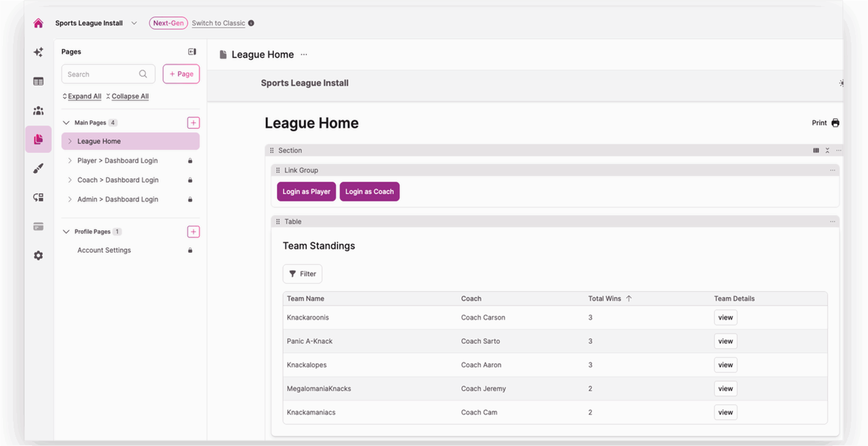Select the Account Settings page
The height and width of the screenshot is (446, 868).
(104, 250)
